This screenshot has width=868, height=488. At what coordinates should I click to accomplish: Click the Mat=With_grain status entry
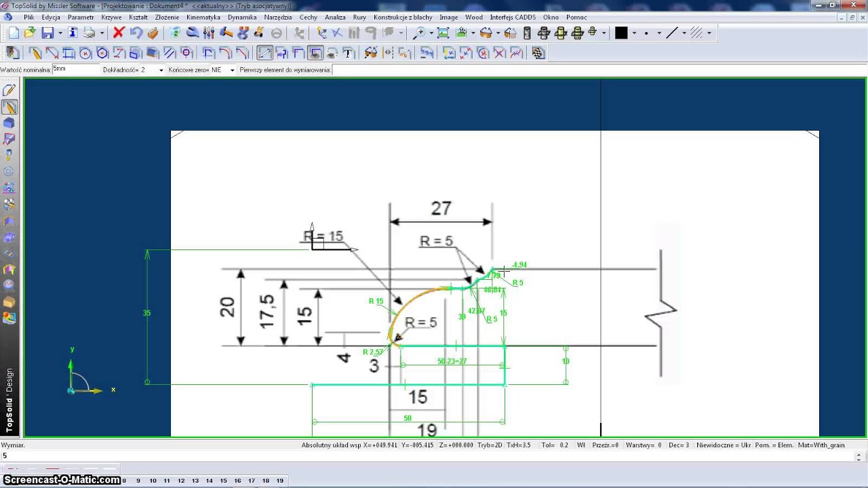point(821,445)
